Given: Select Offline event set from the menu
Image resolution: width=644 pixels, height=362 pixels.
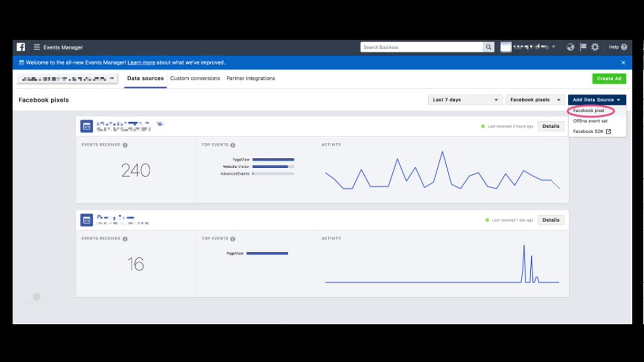Looking at the screenshot, I should tap(590, 121).
